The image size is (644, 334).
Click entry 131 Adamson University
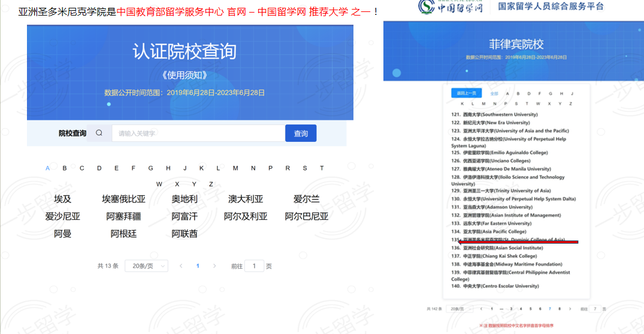pos(492,207)
